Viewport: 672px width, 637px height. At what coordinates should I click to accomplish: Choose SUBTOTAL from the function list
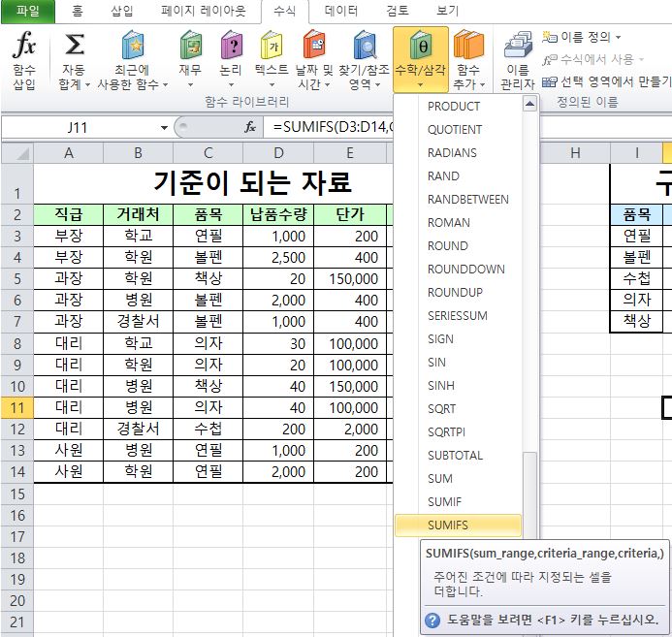tap(458, 456)
